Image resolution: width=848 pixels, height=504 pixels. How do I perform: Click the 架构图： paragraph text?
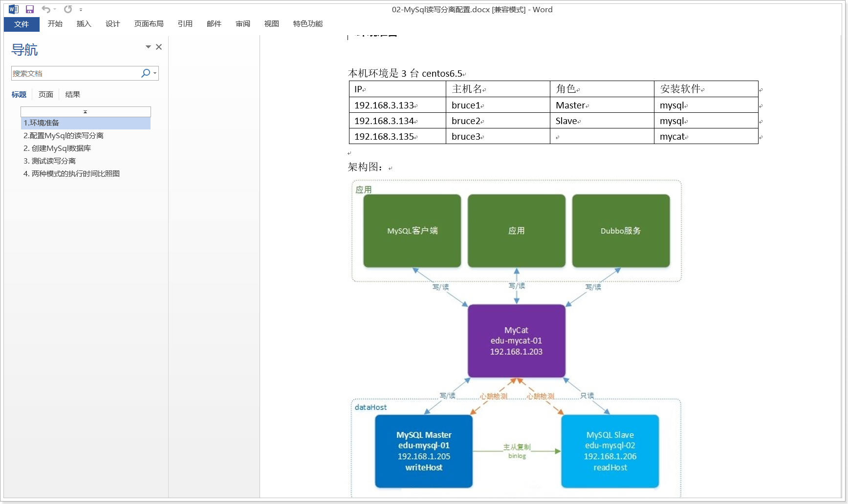tap(366, 167)
